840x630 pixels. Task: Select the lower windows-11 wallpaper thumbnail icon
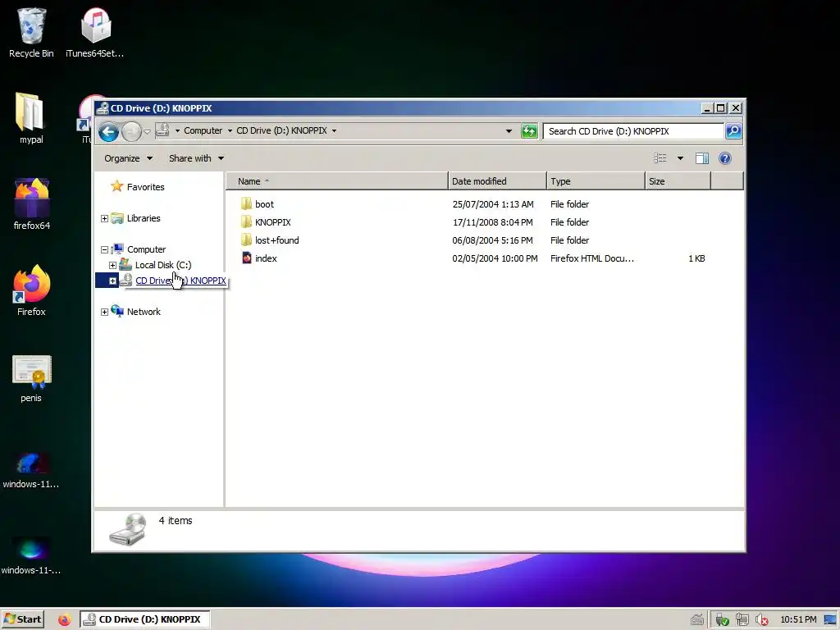[x=31, y=555]
